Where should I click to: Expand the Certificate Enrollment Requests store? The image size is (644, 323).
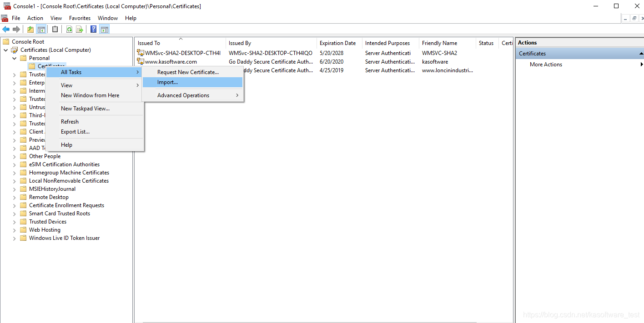tap(14, 205)
